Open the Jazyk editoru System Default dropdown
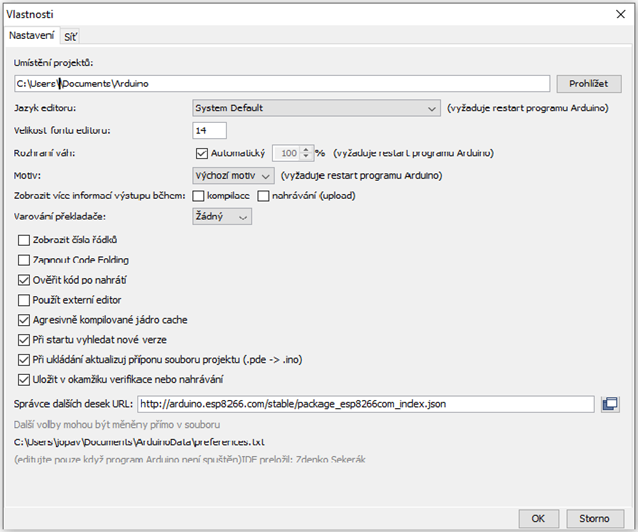This screenshot has height=532, width=638. [316, 108]
